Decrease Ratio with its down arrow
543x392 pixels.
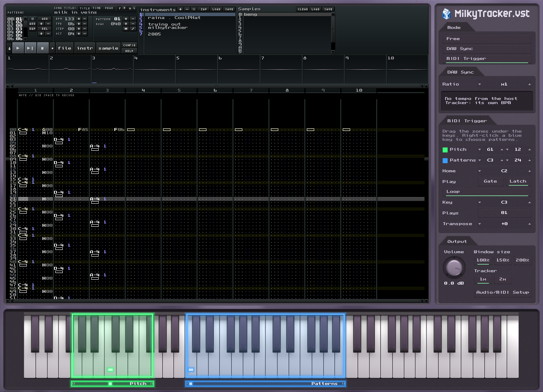click(x=480, y=84)
